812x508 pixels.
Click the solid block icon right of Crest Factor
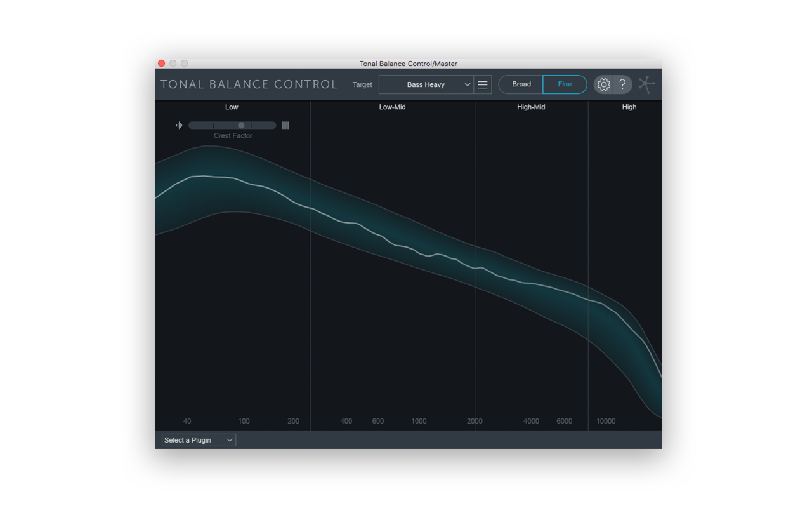pos(285,125)
